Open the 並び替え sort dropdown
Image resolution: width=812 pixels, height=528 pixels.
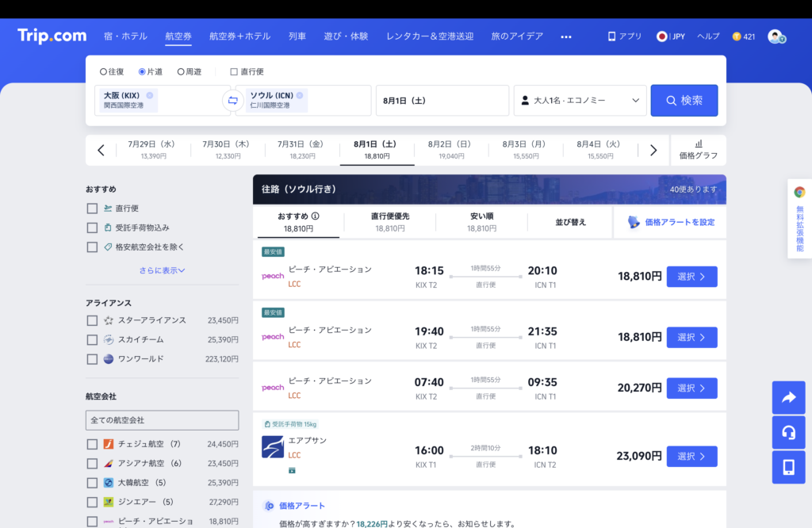coord(570,222)
